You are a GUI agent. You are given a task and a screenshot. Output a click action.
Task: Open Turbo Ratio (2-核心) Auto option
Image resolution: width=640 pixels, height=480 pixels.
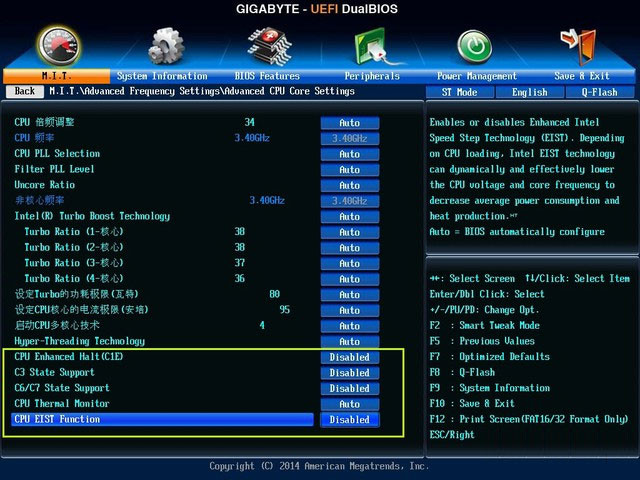pyautogui.click(x=350, y=248)
